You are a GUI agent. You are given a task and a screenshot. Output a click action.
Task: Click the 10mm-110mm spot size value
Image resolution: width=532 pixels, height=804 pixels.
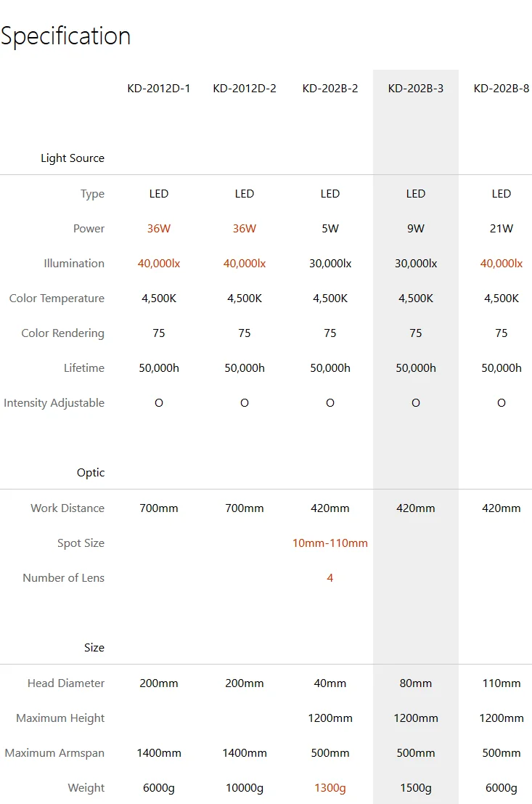(330, 543)
